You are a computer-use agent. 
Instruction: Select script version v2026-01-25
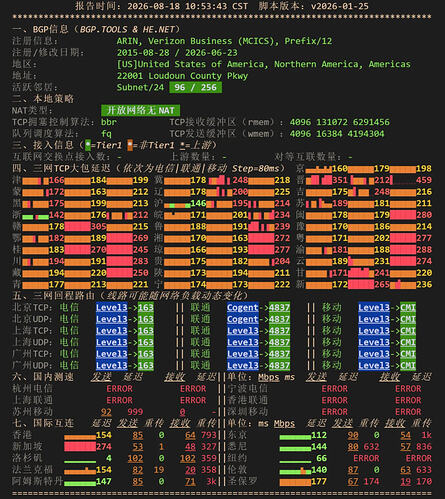click(340, 6)
